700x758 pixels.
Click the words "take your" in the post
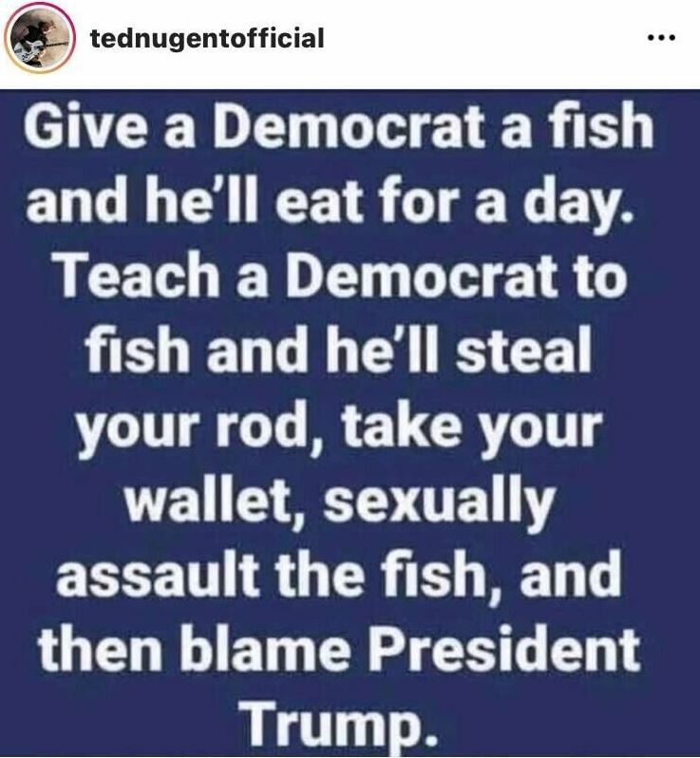tap(471, 427)
